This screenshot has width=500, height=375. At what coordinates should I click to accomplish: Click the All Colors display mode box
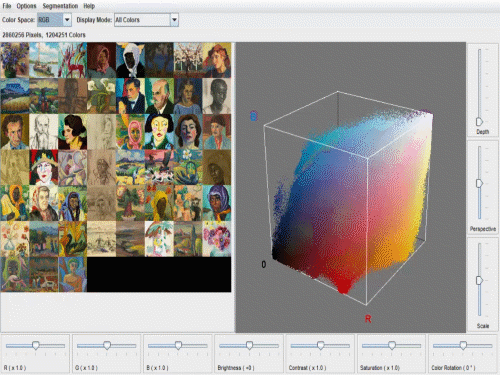pos(146,20)
